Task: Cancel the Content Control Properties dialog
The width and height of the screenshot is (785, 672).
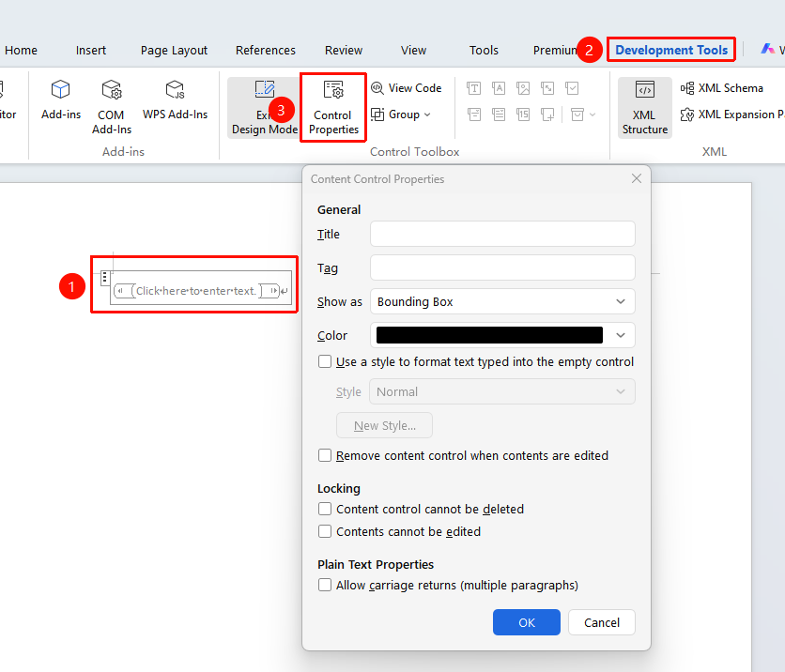Action: pos(602,622)
